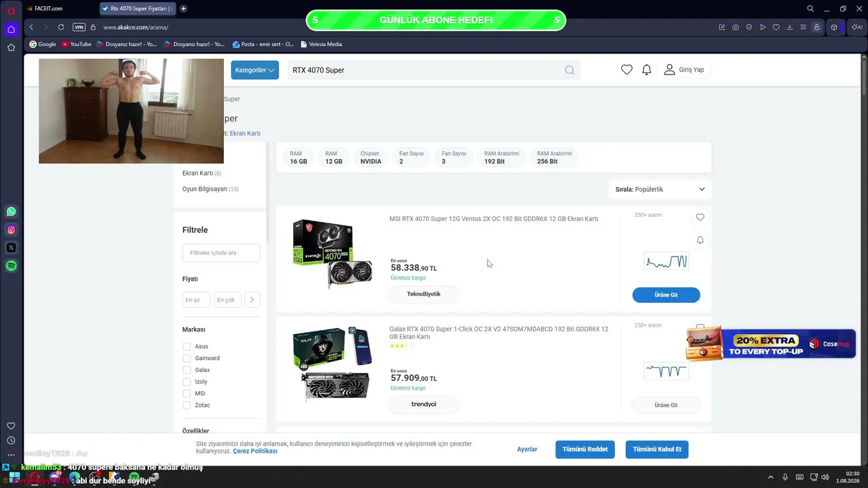Check the MSI brand checkbox
The height and width of the screenshot is (488, 868).
[186, 393]
